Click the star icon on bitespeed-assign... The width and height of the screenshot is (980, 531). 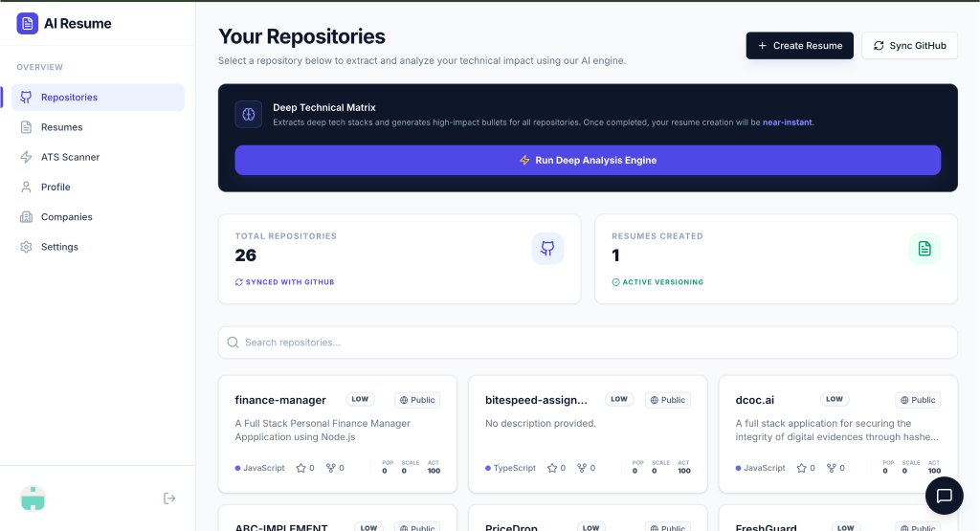pos(552,468)
